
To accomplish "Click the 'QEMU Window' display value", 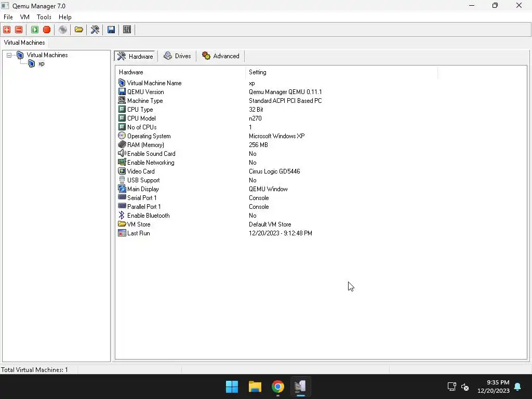I will (x=268, y=189).
